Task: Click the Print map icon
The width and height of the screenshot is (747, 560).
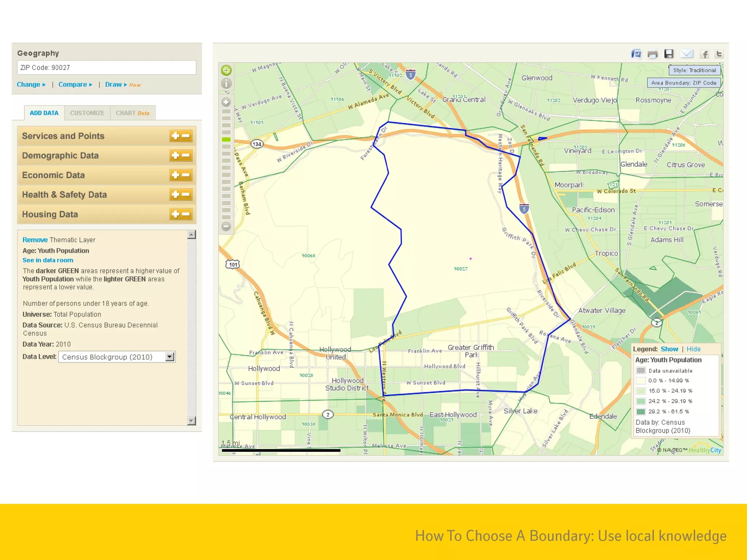Action: [x=652, y=54]
